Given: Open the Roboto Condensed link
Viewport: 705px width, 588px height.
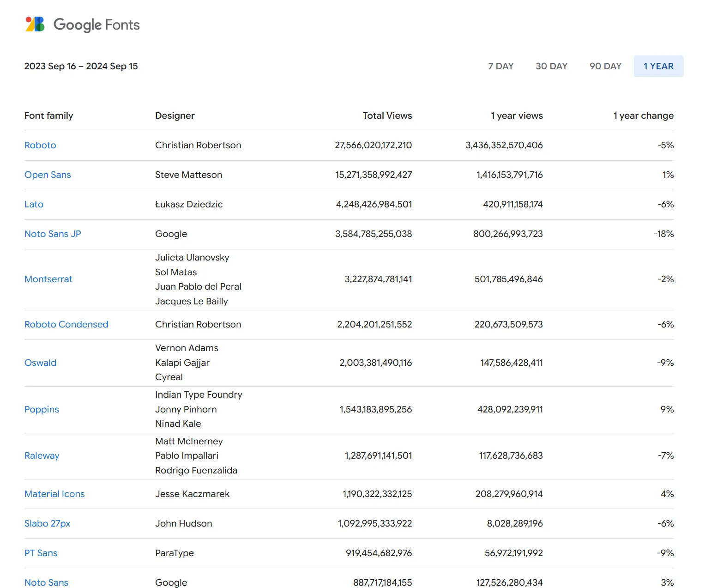Looking at the screenshot, I should coord(66,324).
